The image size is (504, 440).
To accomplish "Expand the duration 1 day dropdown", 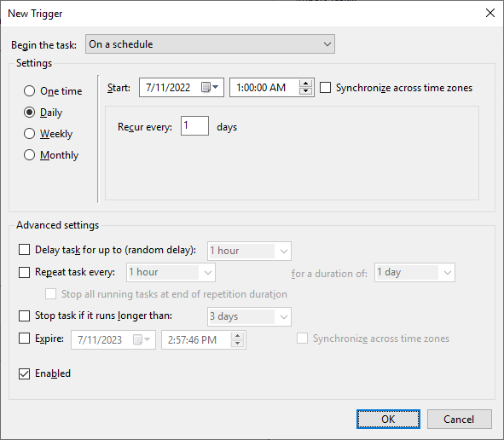I will [414, 273].
